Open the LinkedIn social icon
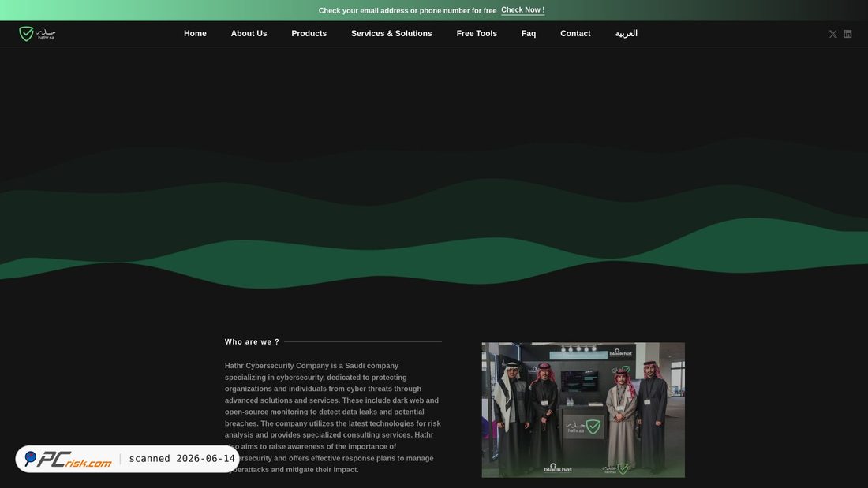The image size is (868, 488). click(x=847, y=34)
